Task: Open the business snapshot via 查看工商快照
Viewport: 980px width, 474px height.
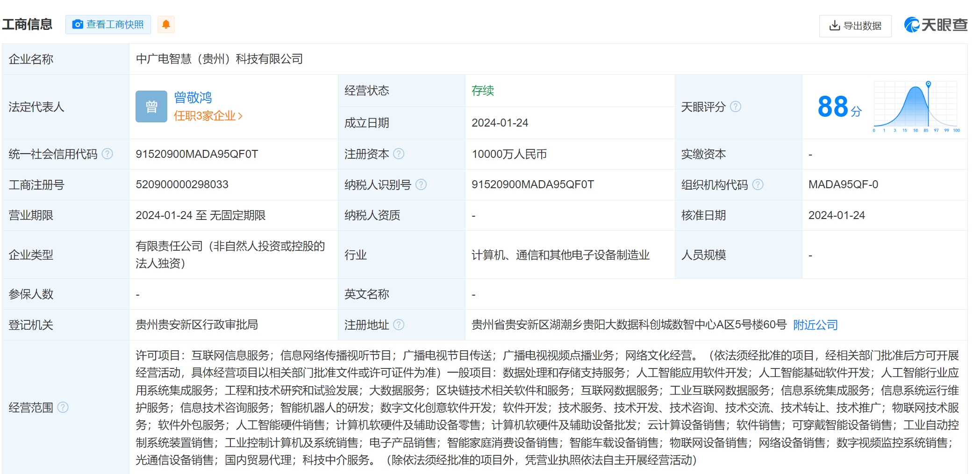Action: click(108, 24)
